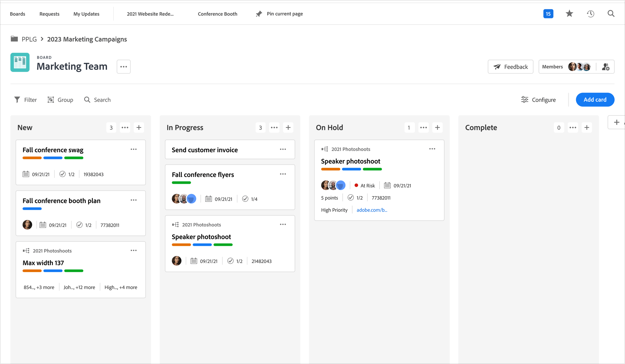Click the Filter button

click(x=26, y=100)
